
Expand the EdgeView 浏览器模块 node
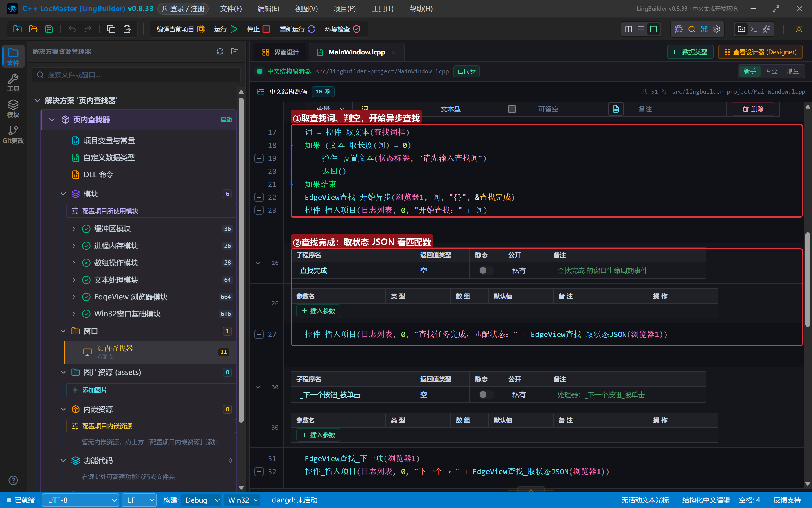pos(74,297)
